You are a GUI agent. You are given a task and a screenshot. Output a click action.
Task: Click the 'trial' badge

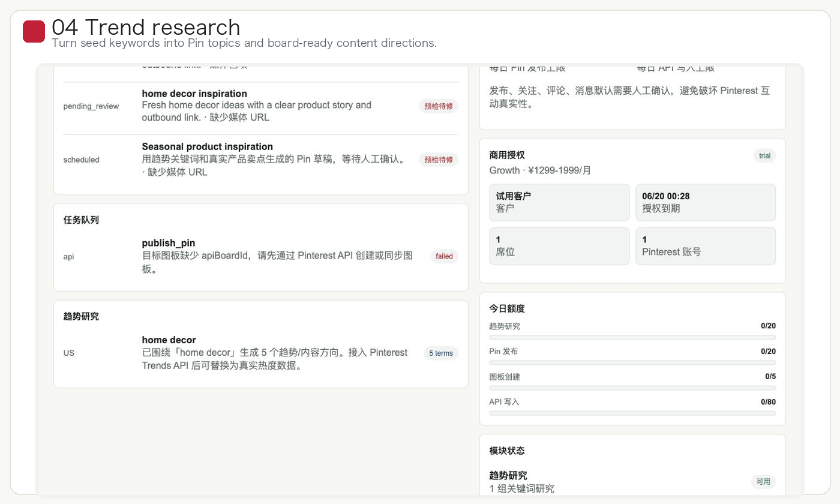[765, 156]
